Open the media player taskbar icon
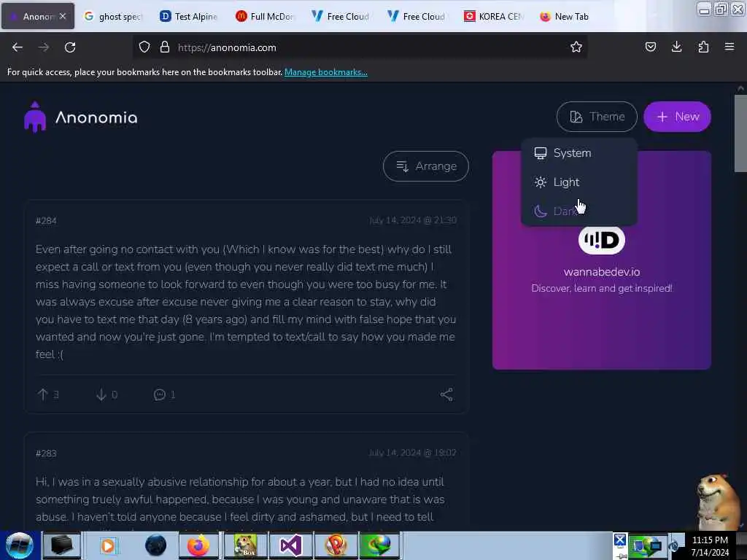The image size is (747, 560). [x=108, y=545]
